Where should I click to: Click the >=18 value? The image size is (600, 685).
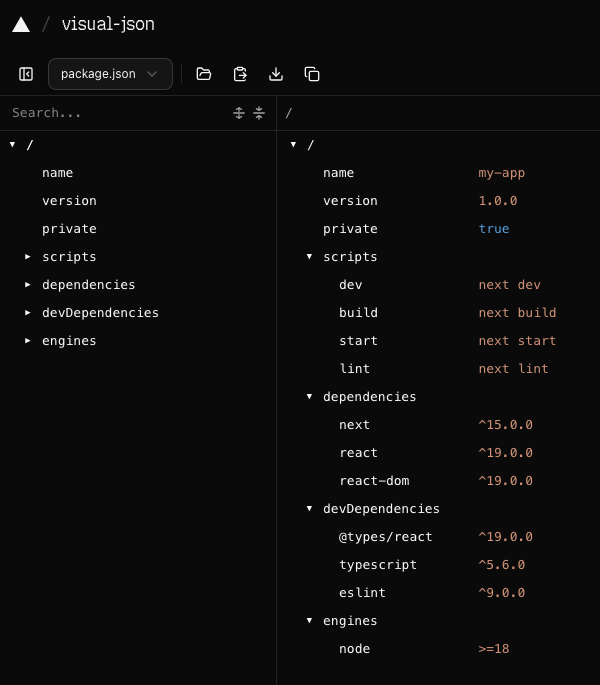point(494,648)
